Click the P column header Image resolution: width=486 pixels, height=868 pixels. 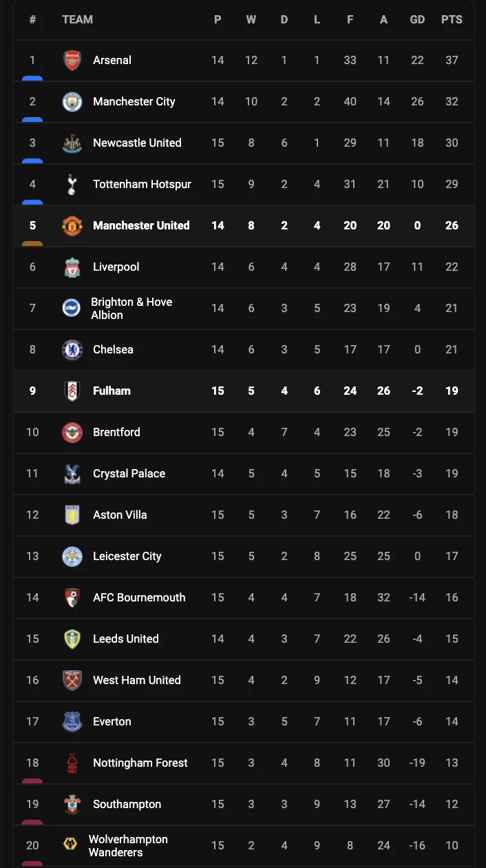(218, 19)
